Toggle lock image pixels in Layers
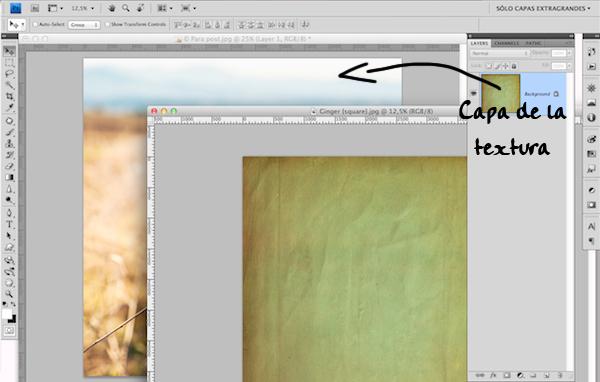Viewport: 600px width, 382px height. pos(497,66)
